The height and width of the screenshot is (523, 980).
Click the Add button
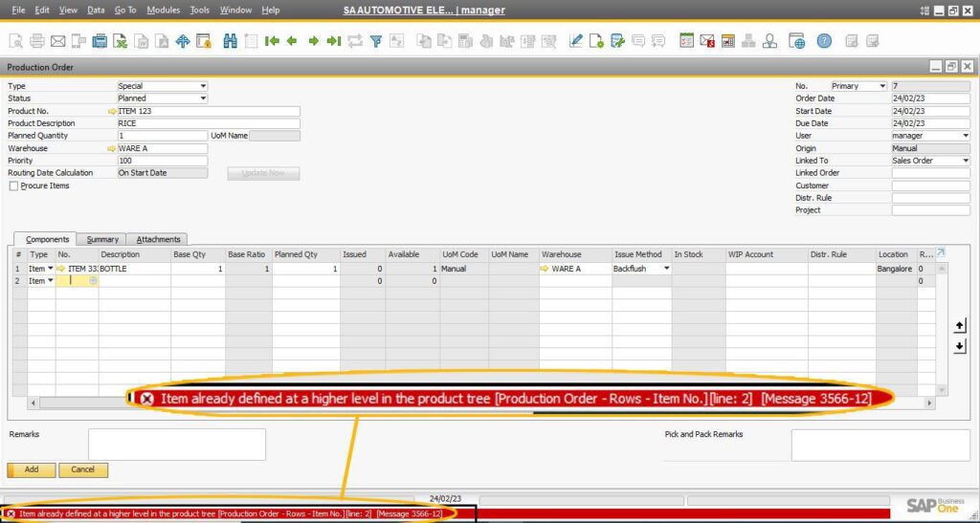click(32, 470)
